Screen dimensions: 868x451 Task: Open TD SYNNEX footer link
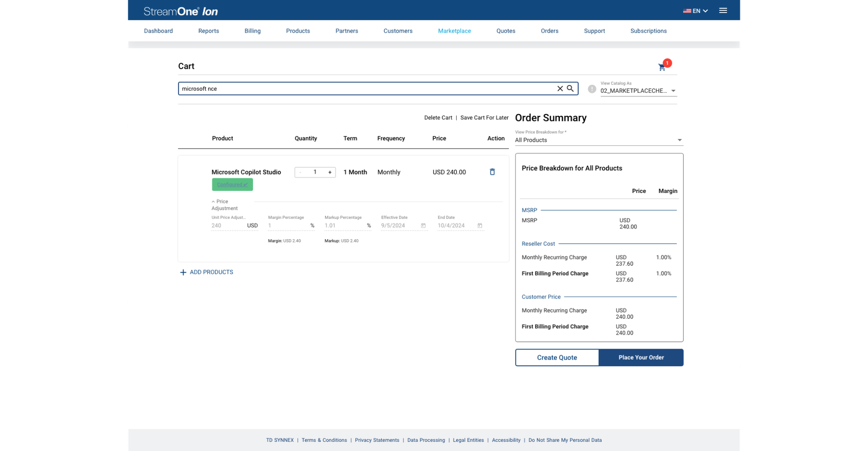(x=279, y=440)
